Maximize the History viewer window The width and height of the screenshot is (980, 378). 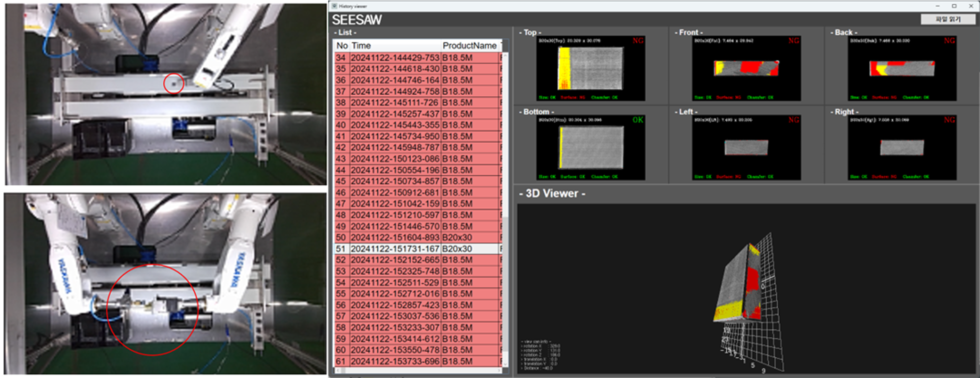coord(954,6)
